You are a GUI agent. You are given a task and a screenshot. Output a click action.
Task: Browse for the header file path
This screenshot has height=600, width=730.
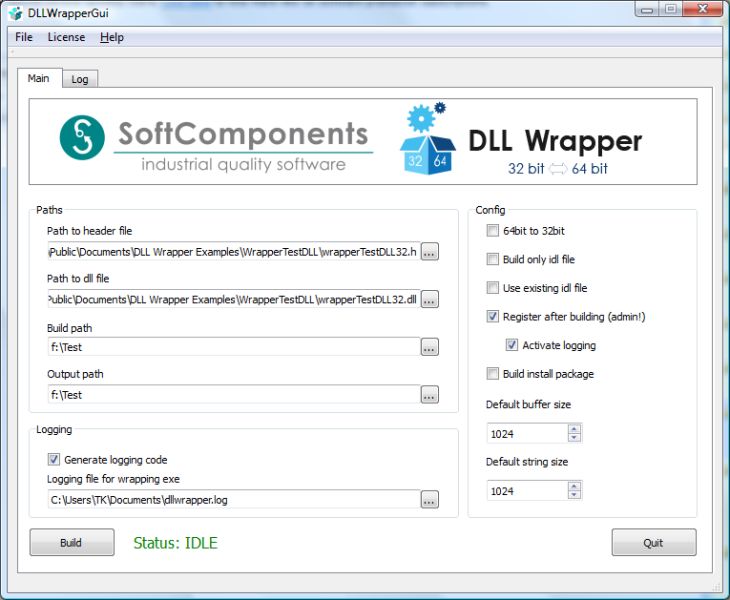(x=429, y=252)
